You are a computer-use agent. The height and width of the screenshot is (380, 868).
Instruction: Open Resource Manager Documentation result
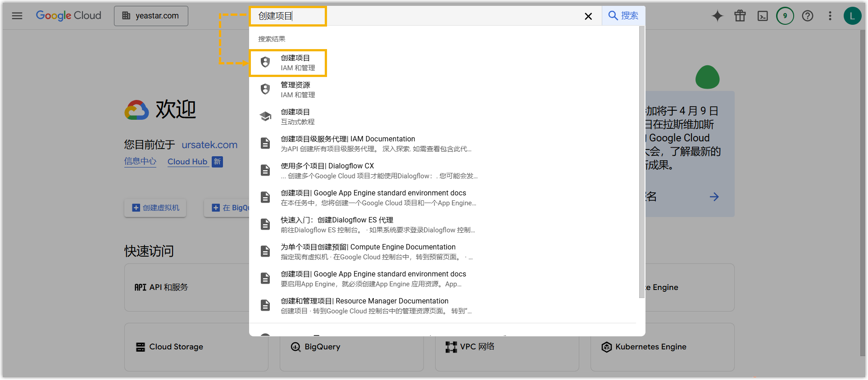click(x=364, y=306)
